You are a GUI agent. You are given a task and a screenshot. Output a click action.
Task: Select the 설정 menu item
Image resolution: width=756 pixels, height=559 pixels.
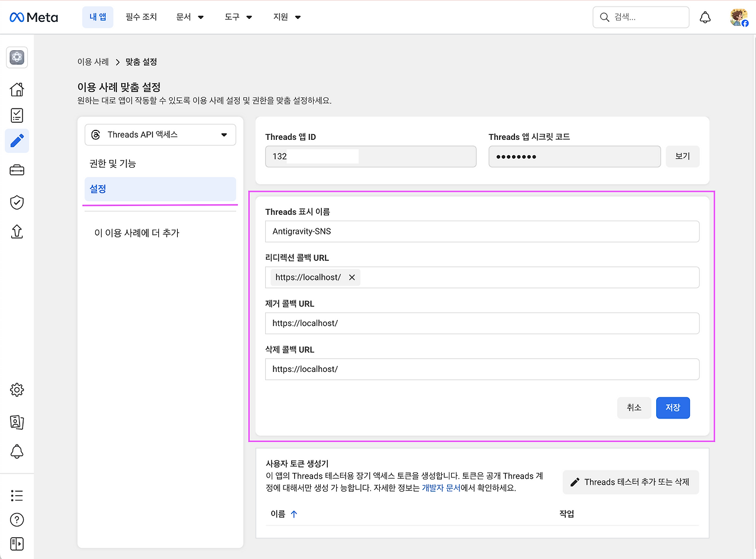point(160,189)
